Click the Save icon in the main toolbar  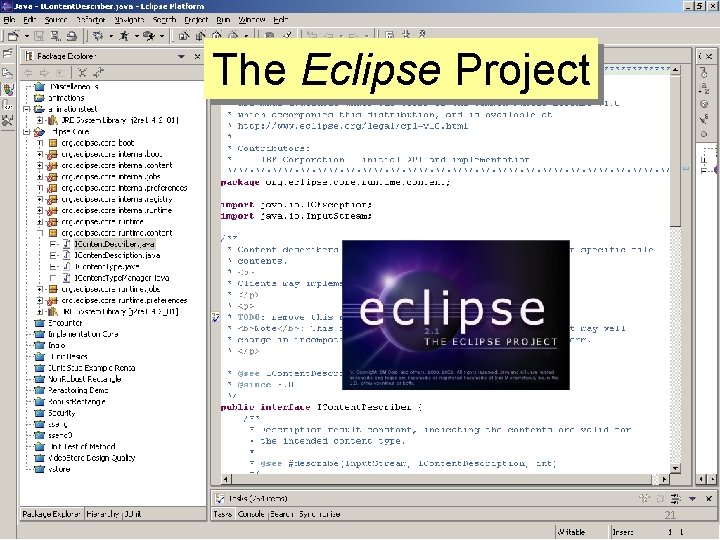tap(39, 35)
